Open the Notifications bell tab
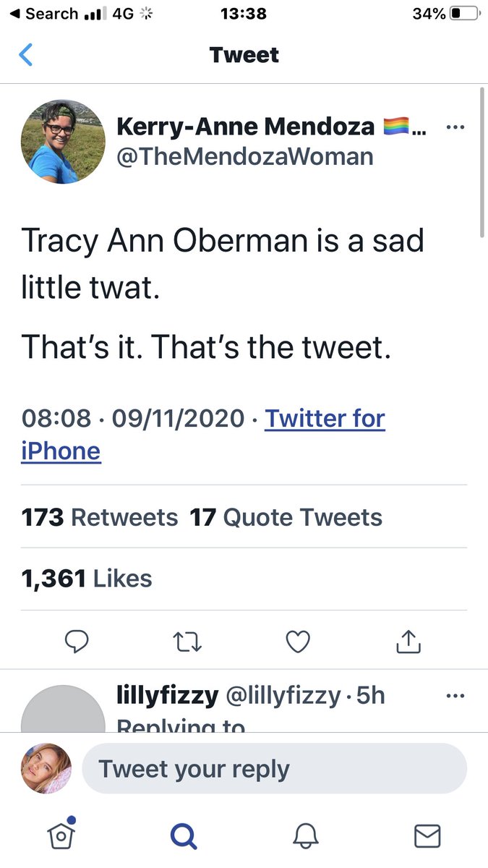Image resolution: width=488 pixels, height=868 pixels. point(305,836)
